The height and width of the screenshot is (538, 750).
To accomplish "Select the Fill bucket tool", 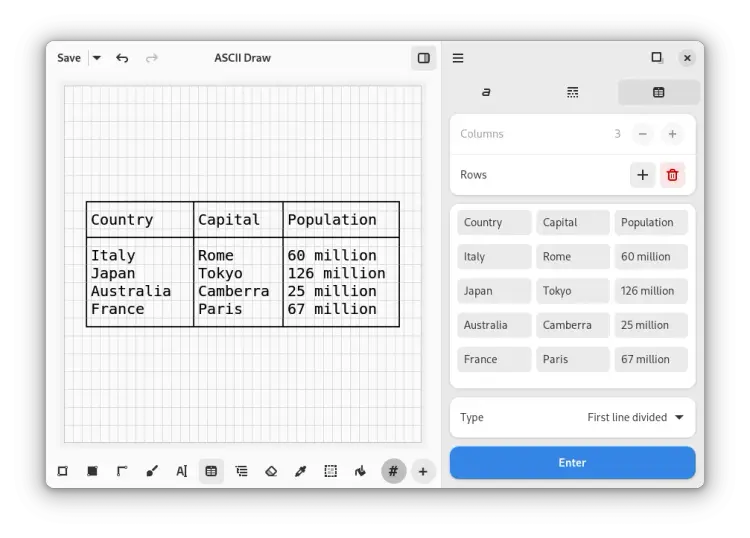I will [x=360, y=471].
